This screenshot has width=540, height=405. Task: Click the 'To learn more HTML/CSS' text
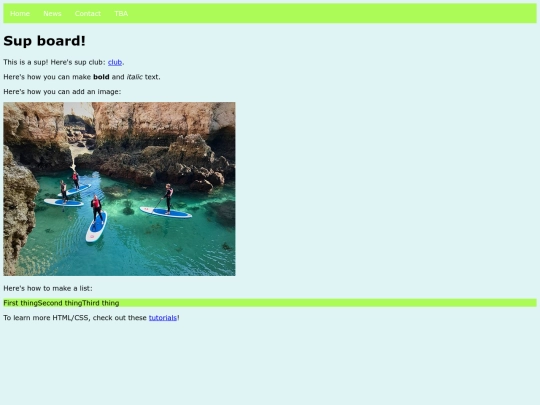click(46, 318)
